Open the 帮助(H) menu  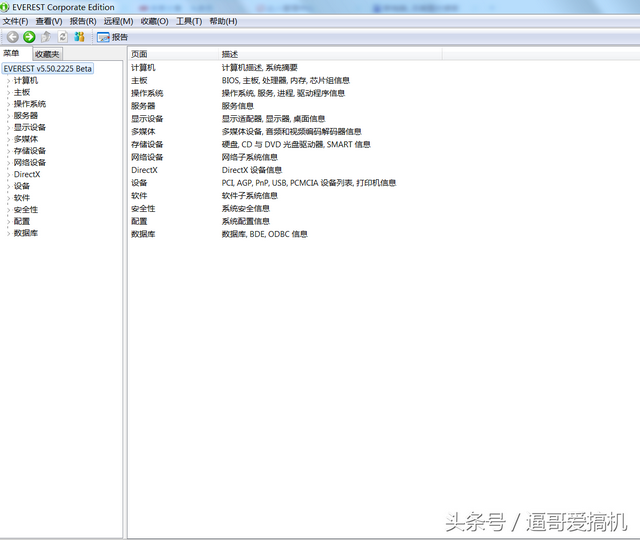pyautogui.click(x=223, y=21)
